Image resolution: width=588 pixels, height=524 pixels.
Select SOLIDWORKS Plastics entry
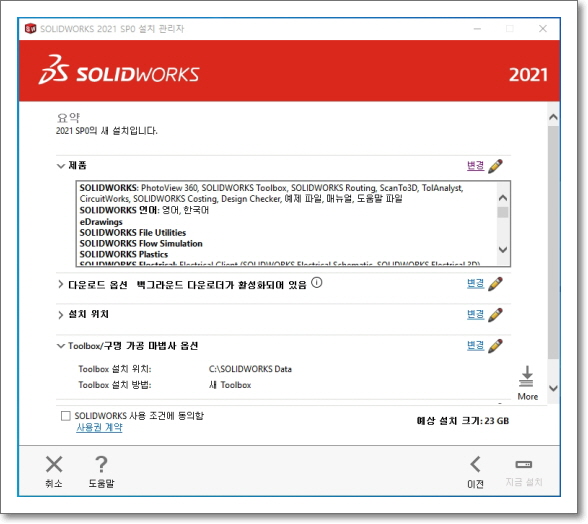(x=124, y=254)
